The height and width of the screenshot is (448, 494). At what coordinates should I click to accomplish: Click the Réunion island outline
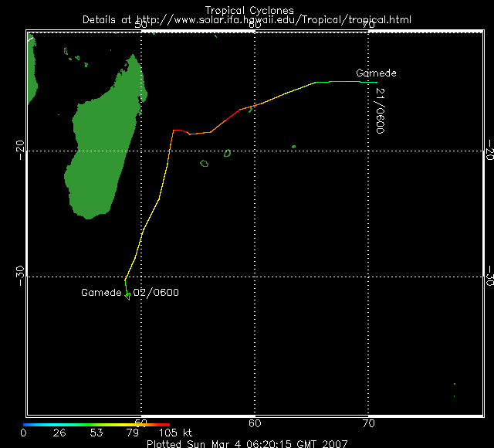(x=205, y=163)
